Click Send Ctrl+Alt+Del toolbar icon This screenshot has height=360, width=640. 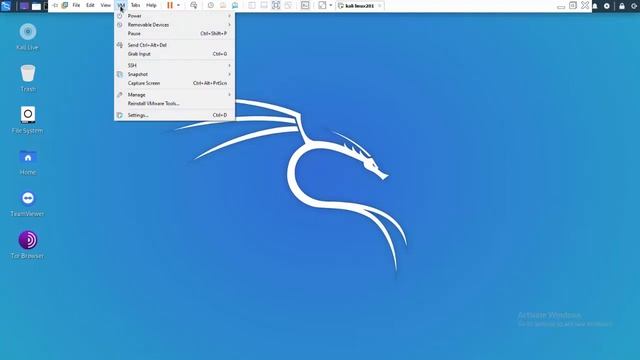pos(193,5)
